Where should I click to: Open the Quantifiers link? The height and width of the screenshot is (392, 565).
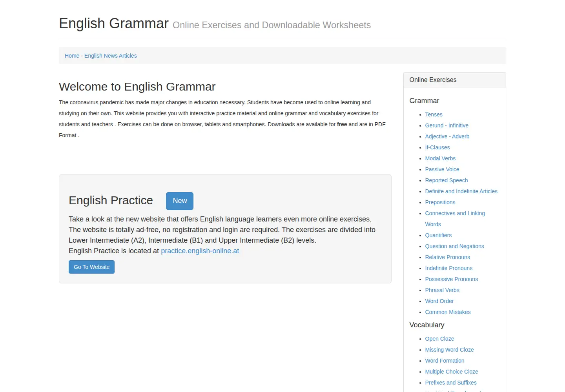(x=438, y=235)
